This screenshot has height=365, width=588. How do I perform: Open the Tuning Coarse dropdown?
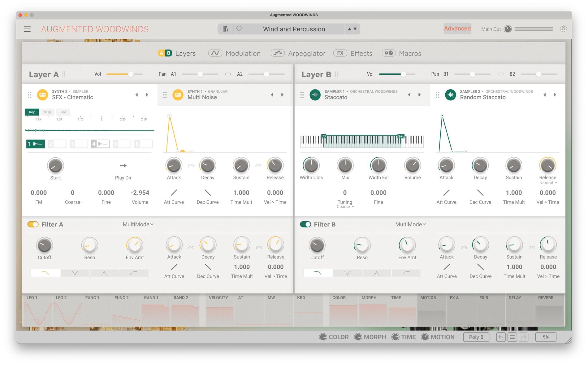[345, 207]
